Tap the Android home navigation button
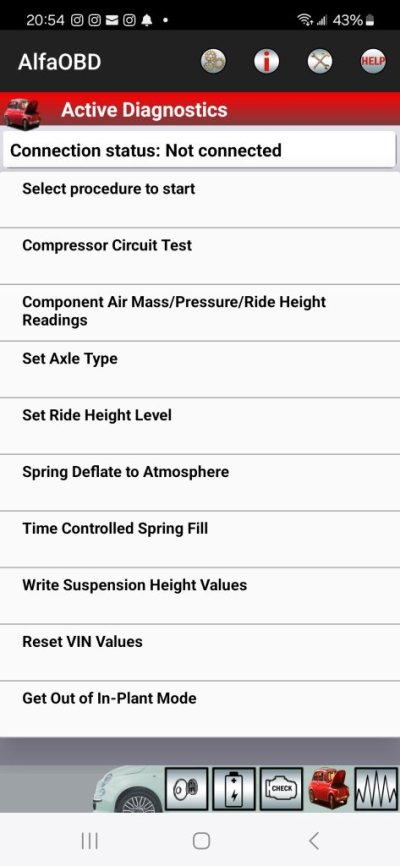Screen dimensions: 400x866 (x=201, y=841)
